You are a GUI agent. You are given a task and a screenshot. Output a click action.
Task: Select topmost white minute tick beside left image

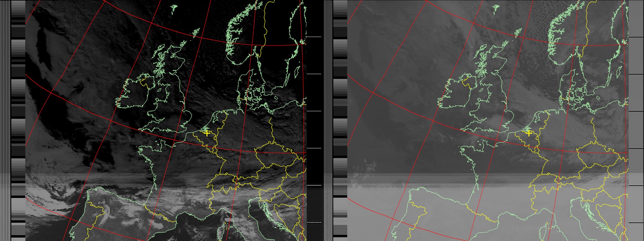[314, 37]
